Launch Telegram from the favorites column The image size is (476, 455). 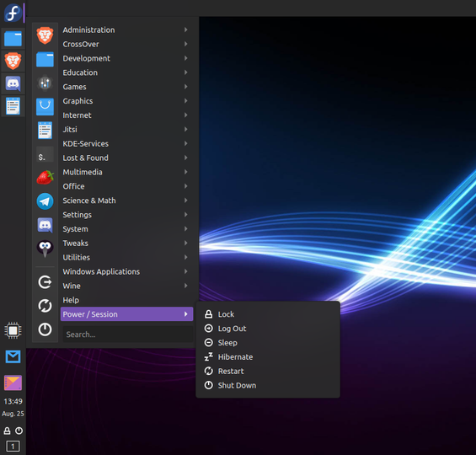pos(45,201)
